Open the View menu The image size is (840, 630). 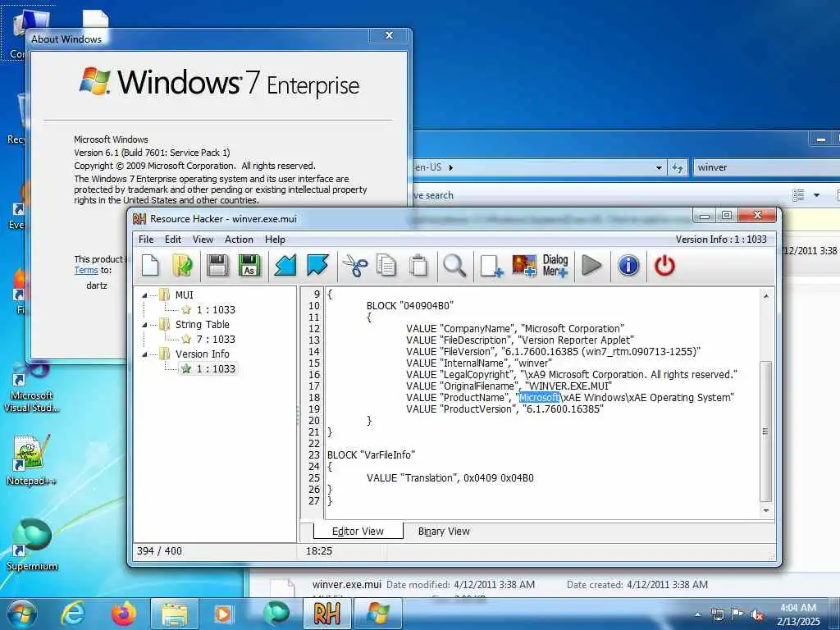(x=203, y=240)
